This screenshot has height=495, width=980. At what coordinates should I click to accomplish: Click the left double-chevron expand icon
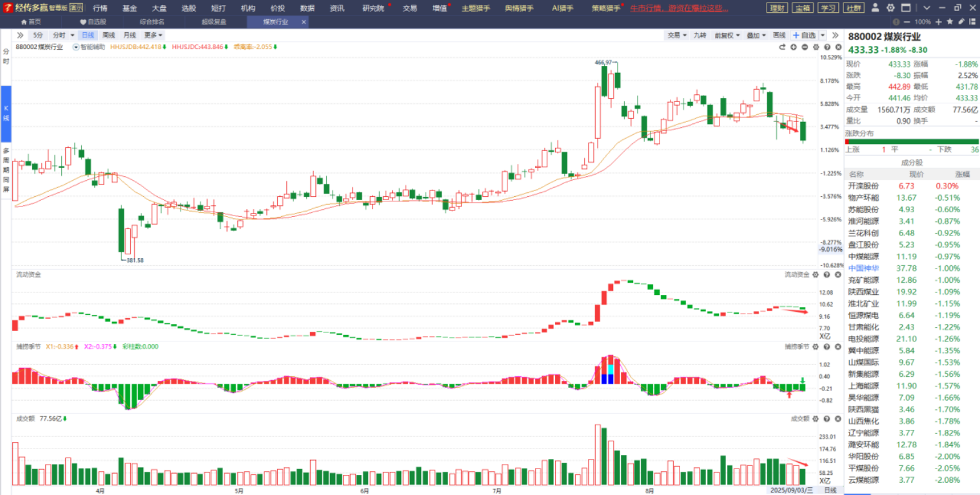coord(20,35)
